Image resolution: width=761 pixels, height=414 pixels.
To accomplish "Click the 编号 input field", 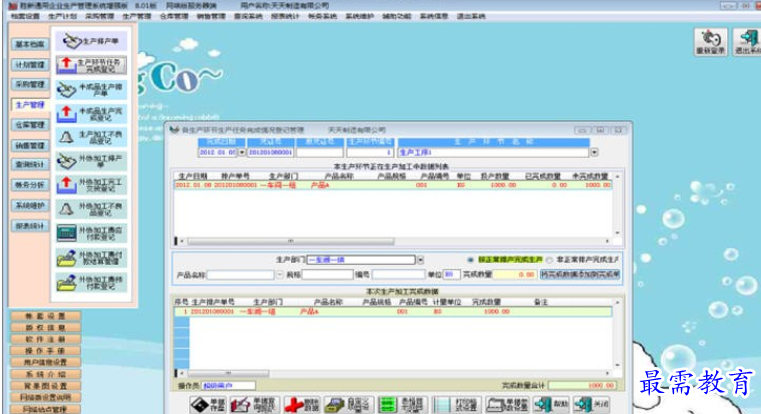I will 398,275.
